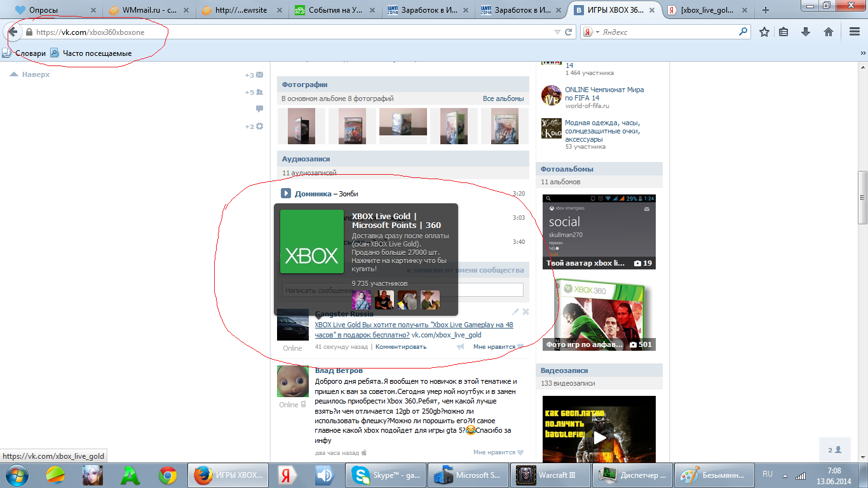Open ONLINE Чемпионат Мира по FIFA 14
This screenshot has height=488, width=868.
pos(604,94)
